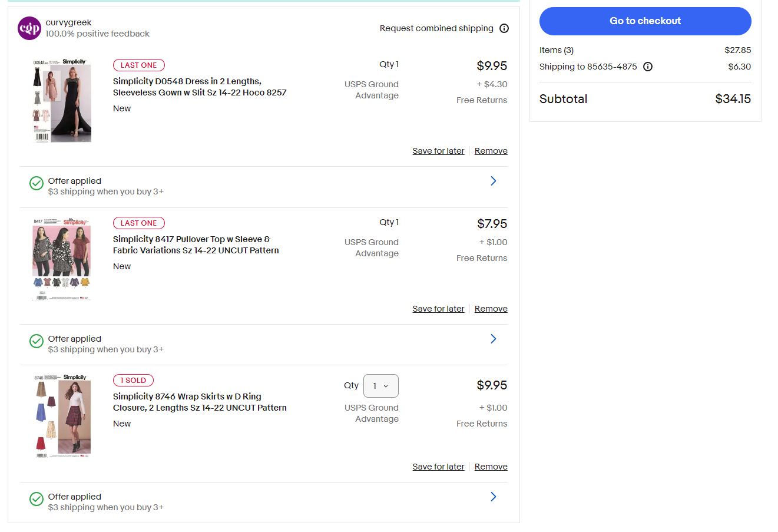Open the curvygreek seller name link

pyautogui.click(x=68, y=22)
